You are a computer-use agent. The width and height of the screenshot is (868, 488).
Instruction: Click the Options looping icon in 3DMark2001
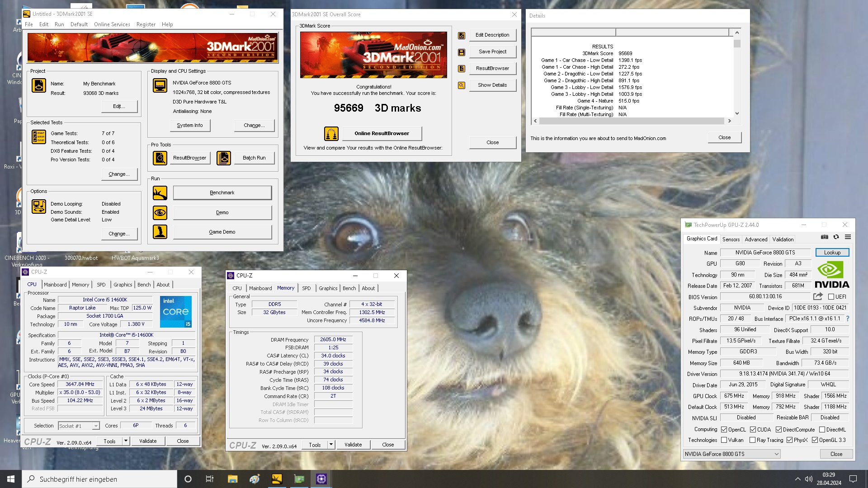coord(38,206)
